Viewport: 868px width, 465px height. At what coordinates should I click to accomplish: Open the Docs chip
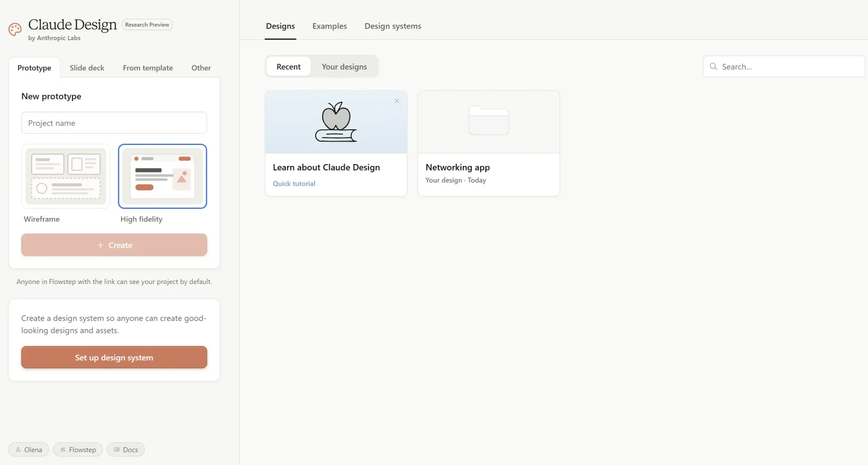(x=126, y=449)
